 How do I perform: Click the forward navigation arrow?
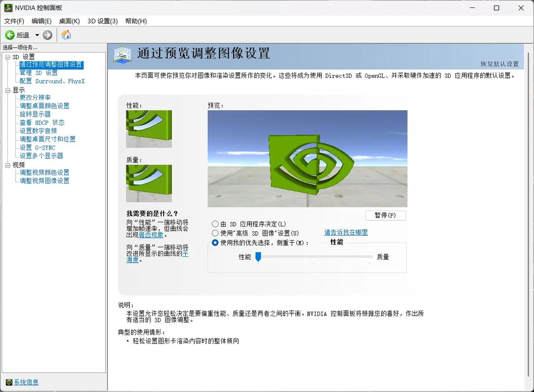pos(47,35)
